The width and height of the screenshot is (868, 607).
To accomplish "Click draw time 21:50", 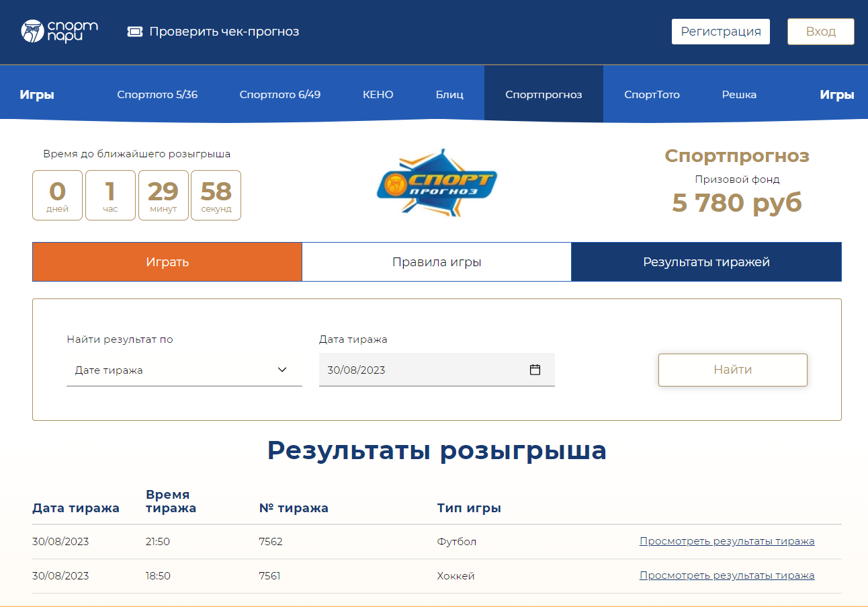I will coord(158,542).
